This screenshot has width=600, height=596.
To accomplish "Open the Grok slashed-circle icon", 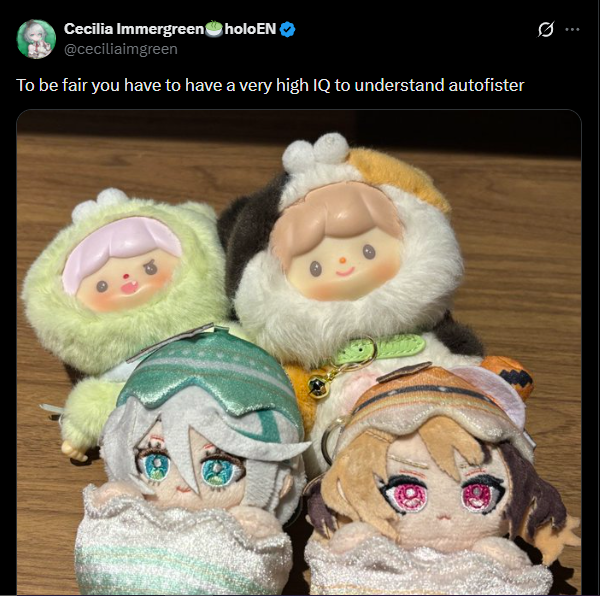I will 546,29.
